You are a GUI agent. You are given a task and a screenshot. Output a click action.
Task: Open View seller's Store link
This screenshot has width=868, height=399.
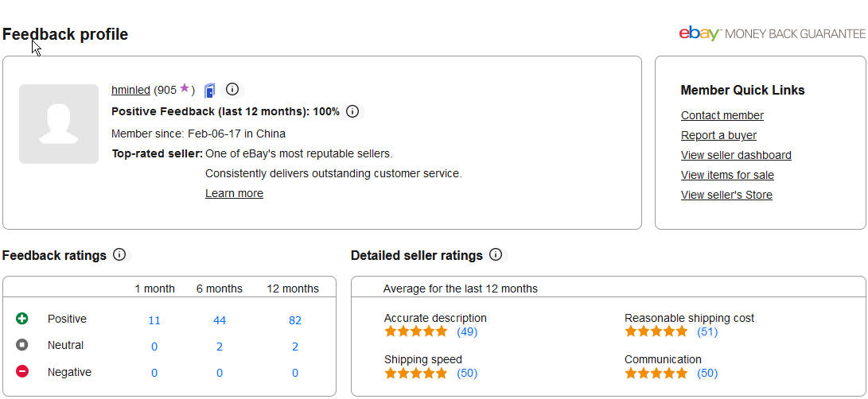click(726, 195)
